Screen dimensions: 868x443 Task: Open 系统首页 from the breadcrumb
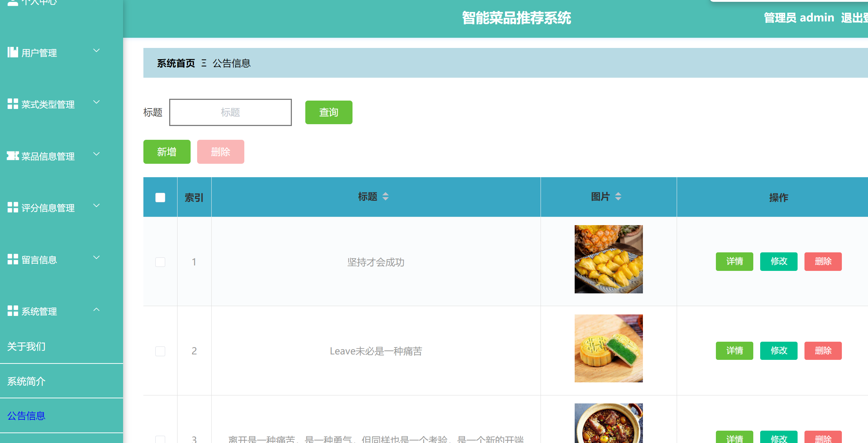point(176,63)
